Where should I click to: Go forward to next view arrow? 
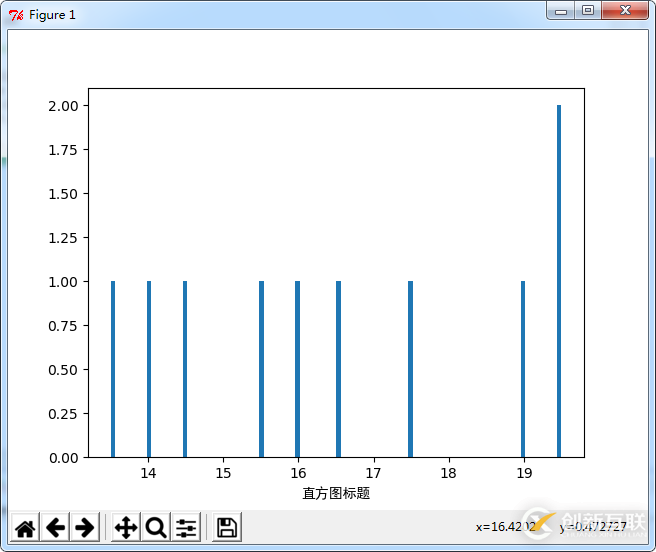tap(85, 527)
